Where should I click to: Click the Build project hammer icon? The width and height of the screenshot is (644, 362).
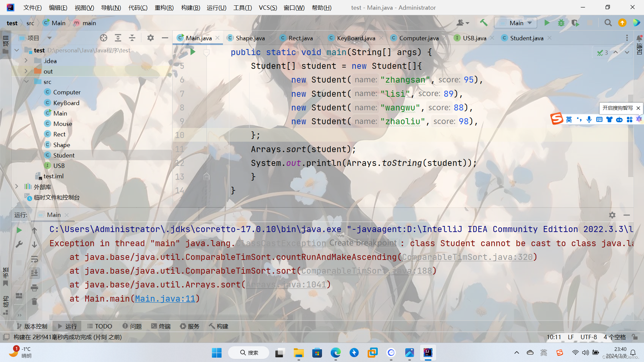coord(484,23)
